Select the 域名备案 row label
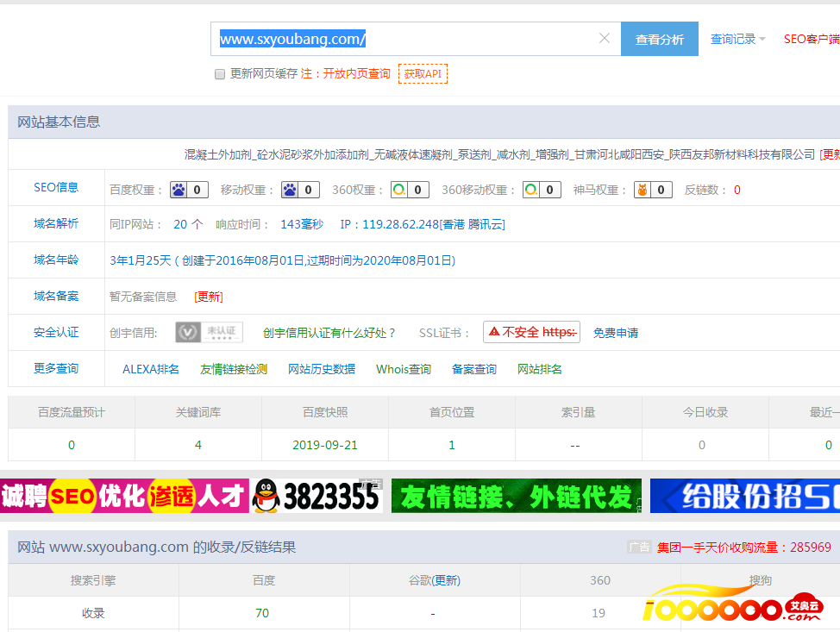Image resolution: width=840 pixels, height=632 pixels. (56, 297)
